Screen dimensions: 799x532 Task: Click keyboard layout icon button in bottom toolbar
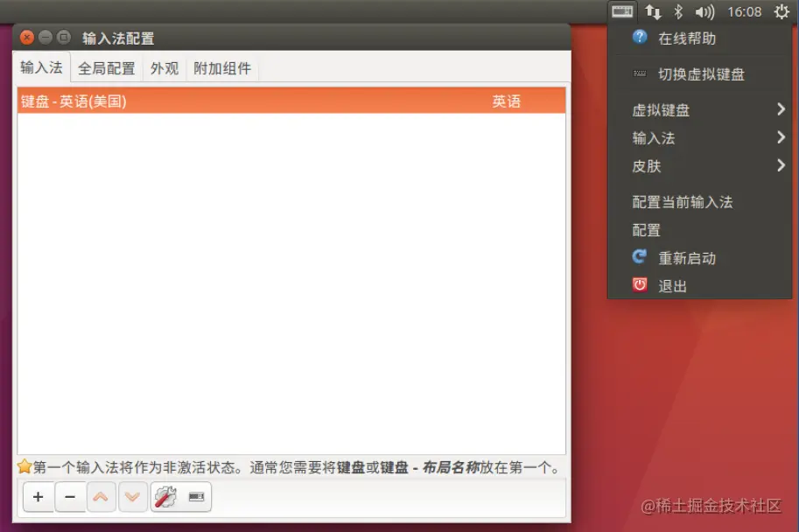196,496
